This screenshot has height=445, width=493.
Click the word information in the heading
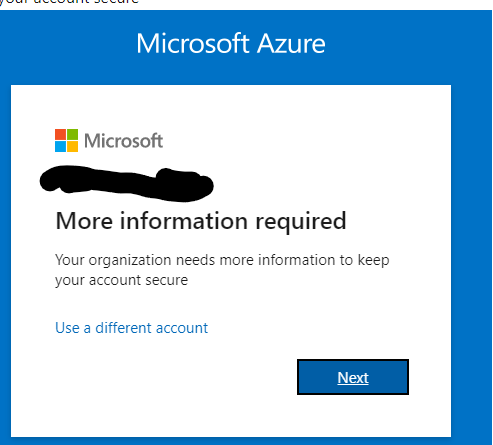(184, 221)
